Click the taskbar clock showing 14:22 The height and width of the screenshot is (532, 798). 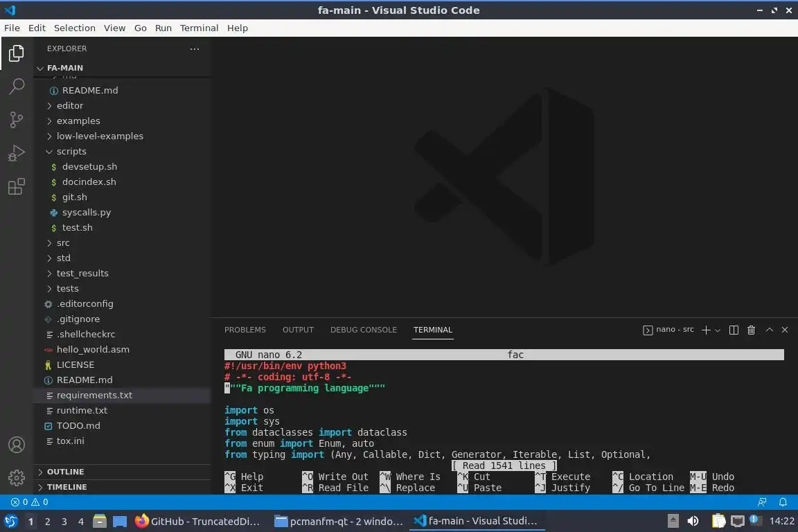(781, 521)
